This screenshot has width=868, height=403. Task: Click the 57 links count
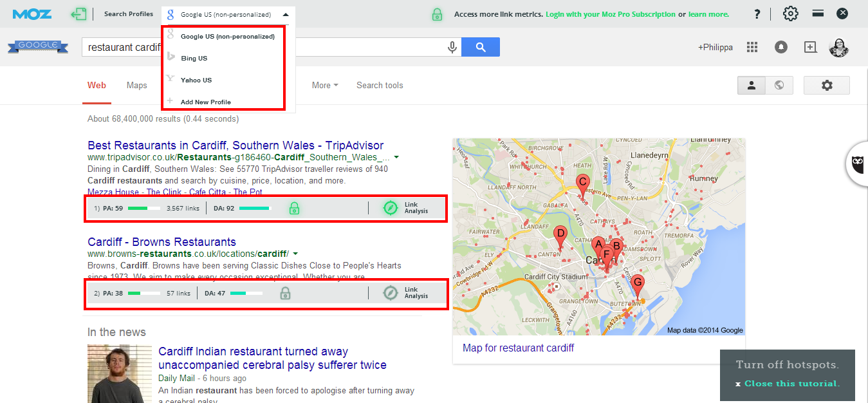click(x=178, y=293)
